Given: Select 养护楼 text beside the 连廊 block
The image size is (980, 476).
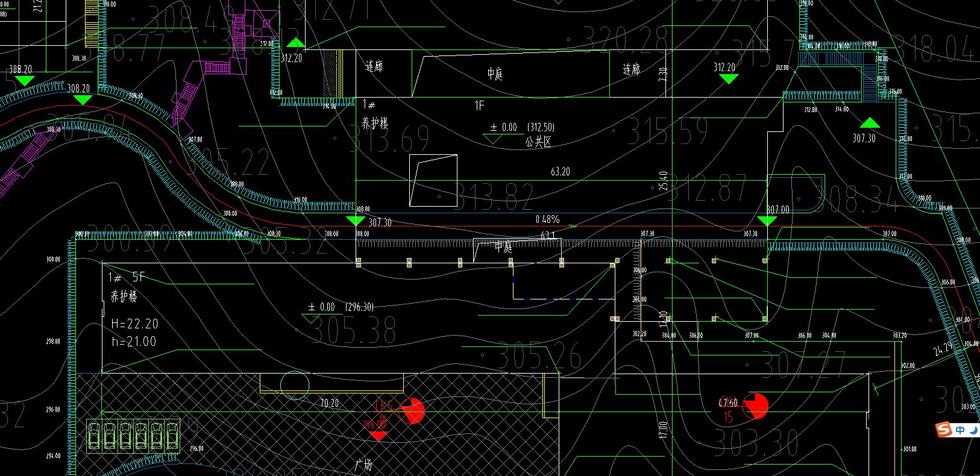Looking at the screenshot, I should tap(375, 124).
